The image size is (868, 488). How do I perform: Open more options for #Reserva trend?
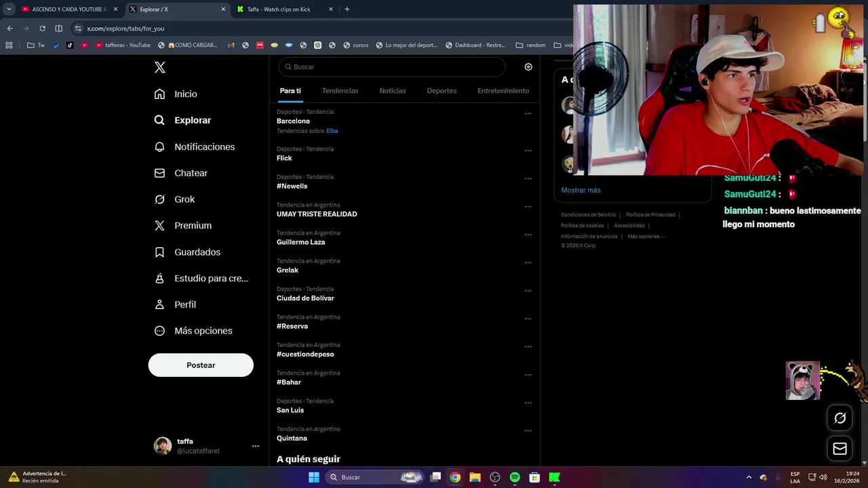coord(528,319)
